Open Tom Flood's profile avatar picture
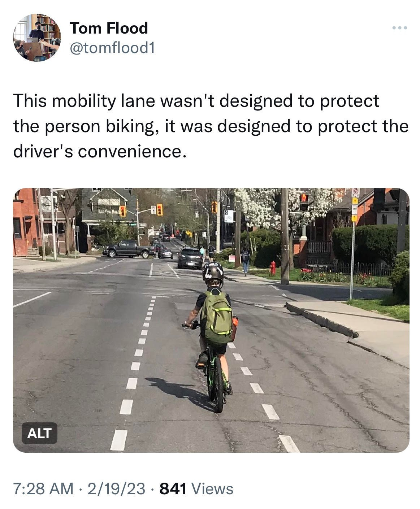The width and height of the screenshot is (420, 509). point(37,38)
